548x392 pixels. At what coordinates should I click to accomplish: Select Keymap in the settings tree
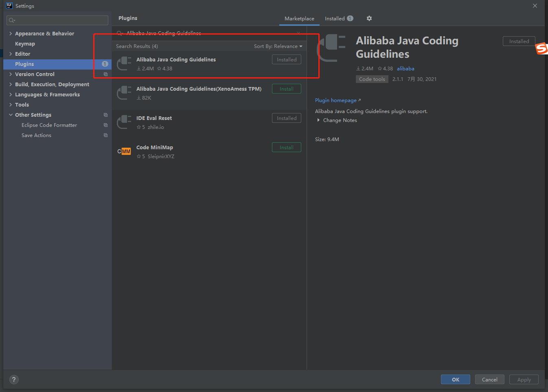(x=25, y=44)
